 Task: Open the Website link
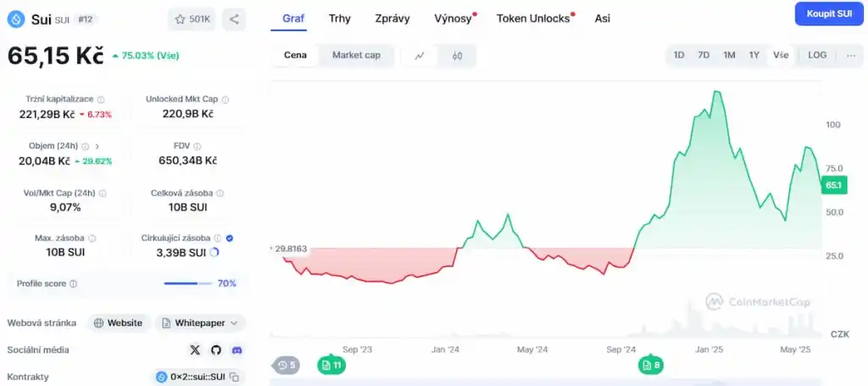click(118, 323)
